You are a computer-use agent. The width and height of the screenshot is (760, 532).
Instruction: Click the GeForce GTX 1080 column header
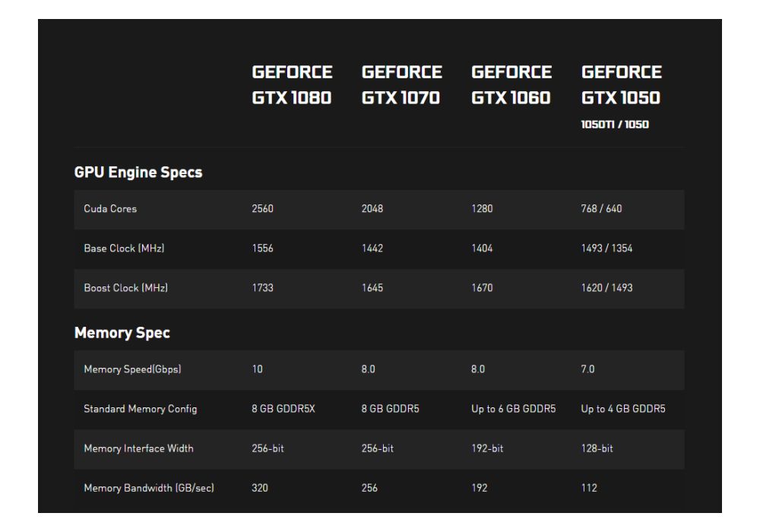(x=293, y=86)
